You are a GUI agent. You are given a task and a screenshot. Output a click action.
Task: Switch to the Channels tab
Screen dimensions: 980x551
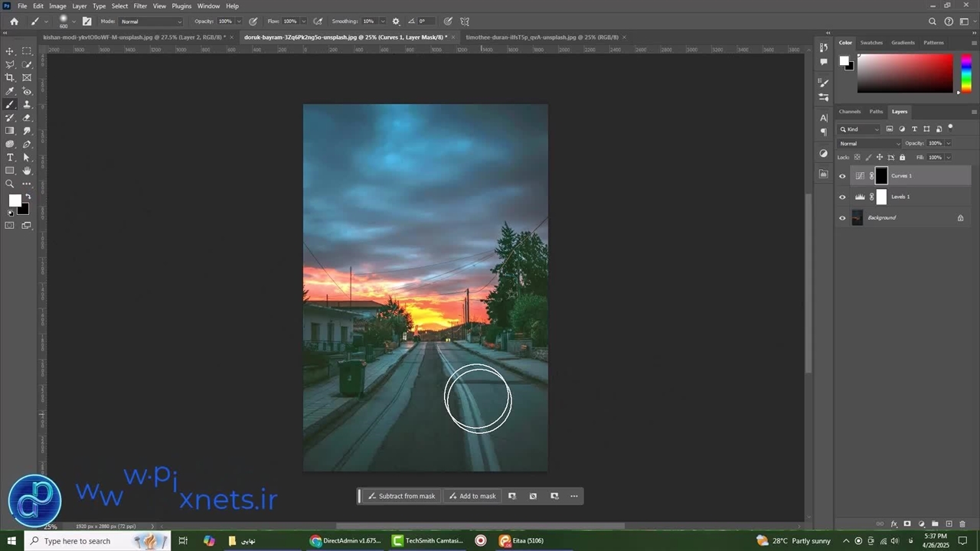(x=850, y=112)
